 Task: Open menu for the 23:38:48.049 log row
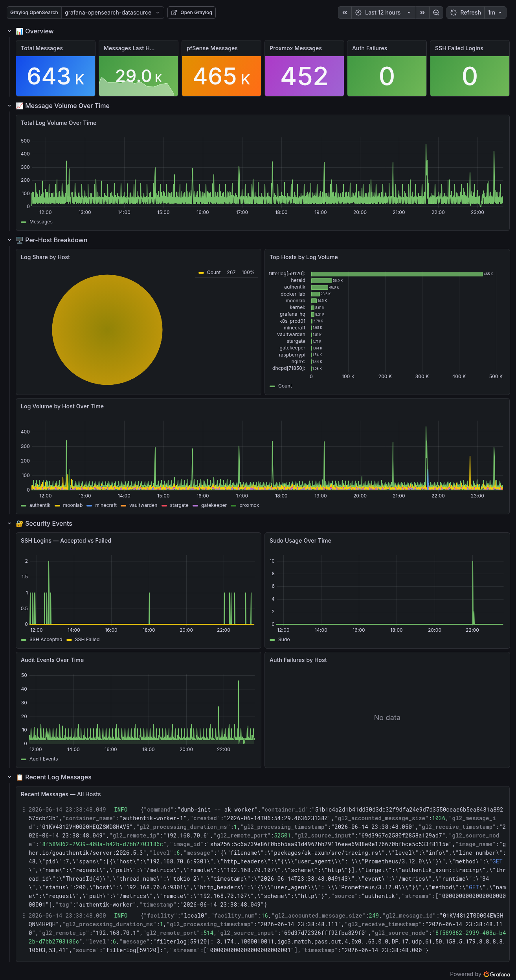(x=24, y=810)
